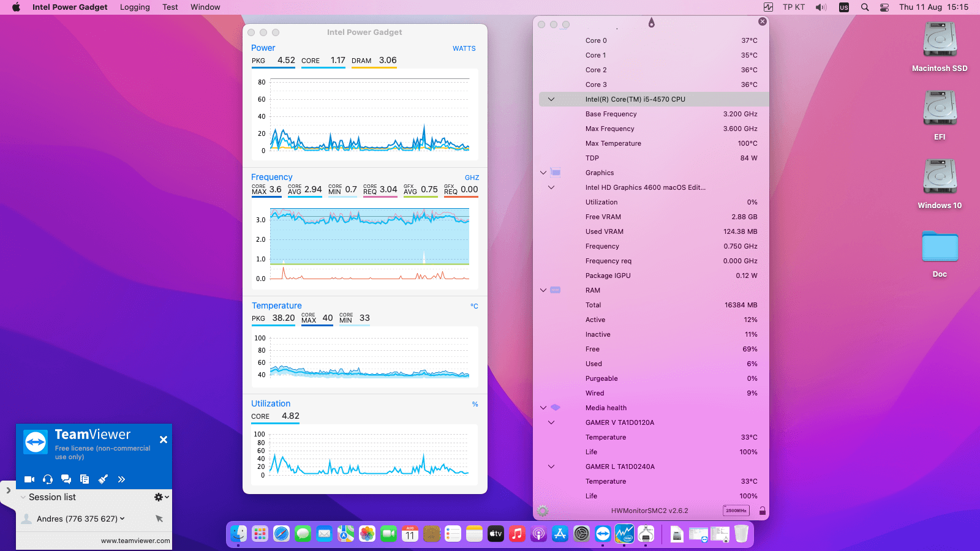Screen dimensions: 980x551
Task: Open Photos from the Dock
Action: click(x=367, y=534)
